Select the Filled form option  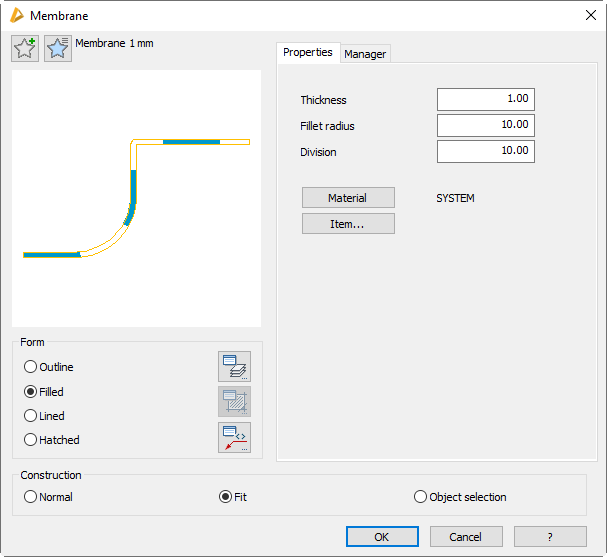tap(31, 392)
